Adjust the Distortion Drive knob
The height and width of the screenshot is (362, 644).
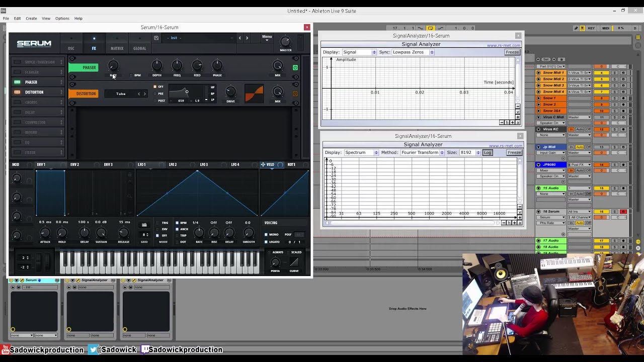coord(230,92)
